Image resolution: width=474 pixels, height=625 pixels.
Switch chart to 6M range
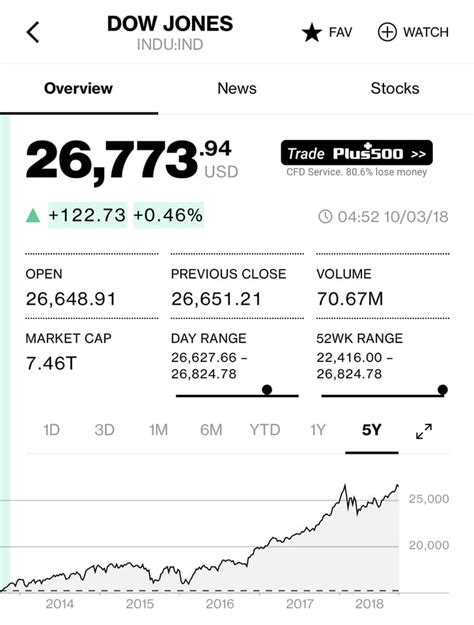point(211,430)
